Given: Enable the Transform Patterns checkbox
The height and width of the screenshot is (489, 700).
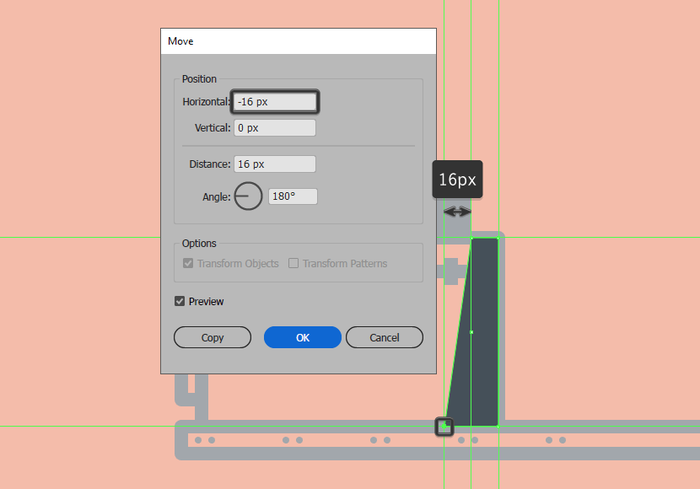Looking at the screenshot, I should pos(294,263).
